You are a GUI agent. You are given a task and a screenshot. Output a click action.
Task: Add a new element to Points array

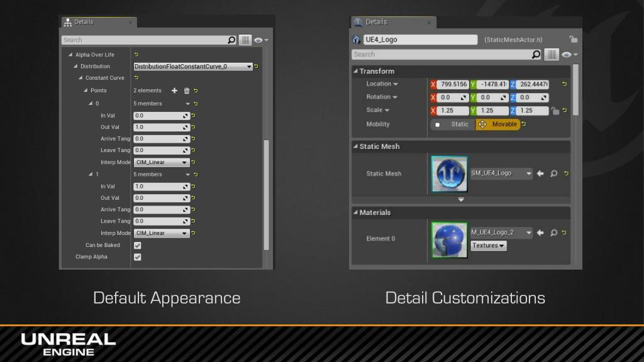pos(175,90)
